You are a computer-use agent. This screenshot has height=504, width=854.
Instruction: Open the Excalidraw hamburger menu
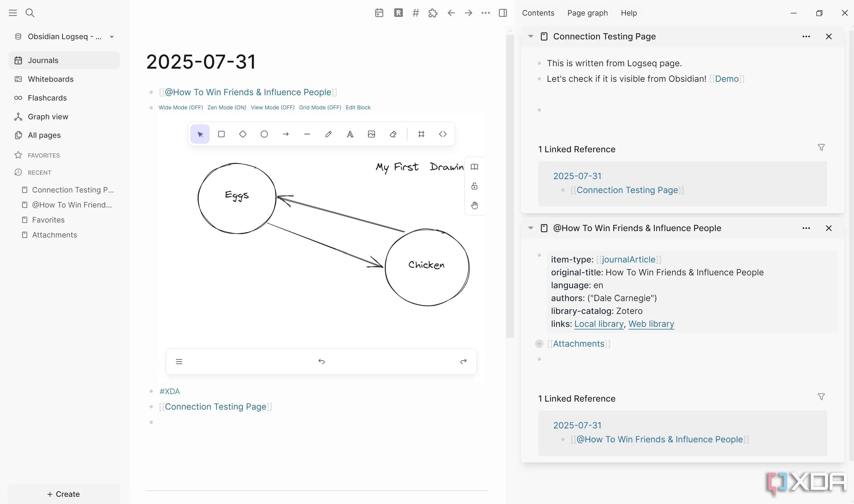coord(179,362)
